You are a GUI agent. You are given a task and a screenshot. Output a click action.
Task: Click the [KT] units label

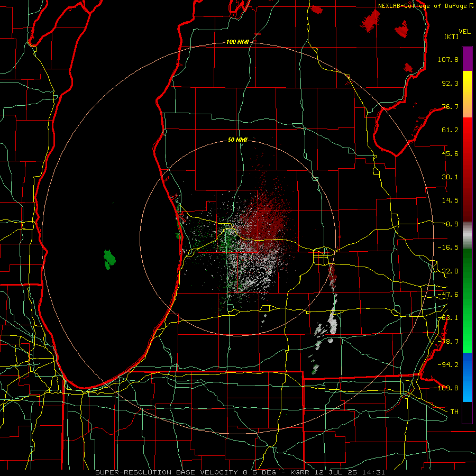[452, 36]
